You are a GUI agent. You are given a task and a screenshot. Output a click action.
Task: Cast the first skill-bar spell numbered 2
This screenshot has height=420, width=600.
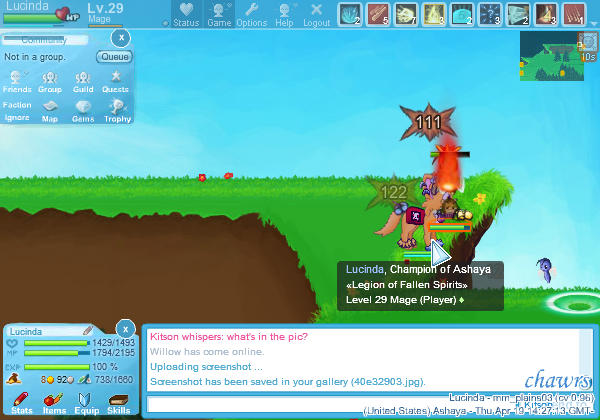(350, 14)
